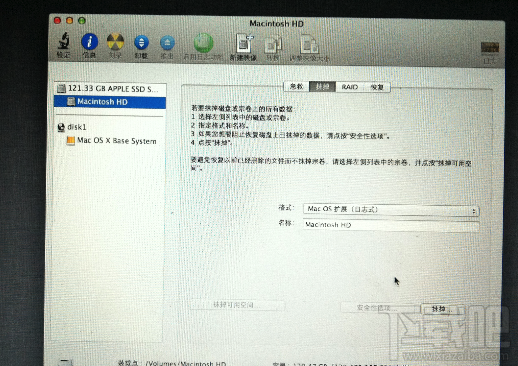Viewport: 518px width, 366px height.
Task: Click the Burn radiation-symbol toolbar icon
Action: (115, 42)
